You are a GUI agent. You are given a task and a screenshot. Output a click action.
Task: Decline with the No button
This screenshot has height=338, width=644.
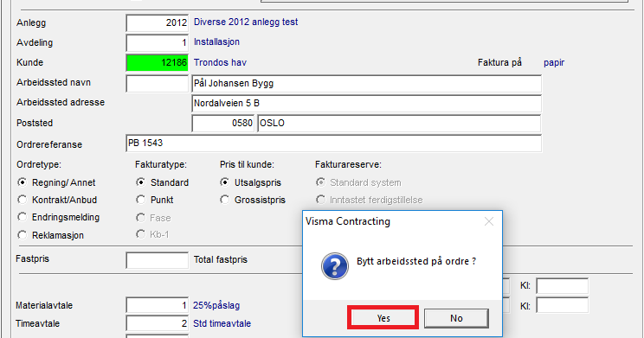click(456, 318)
